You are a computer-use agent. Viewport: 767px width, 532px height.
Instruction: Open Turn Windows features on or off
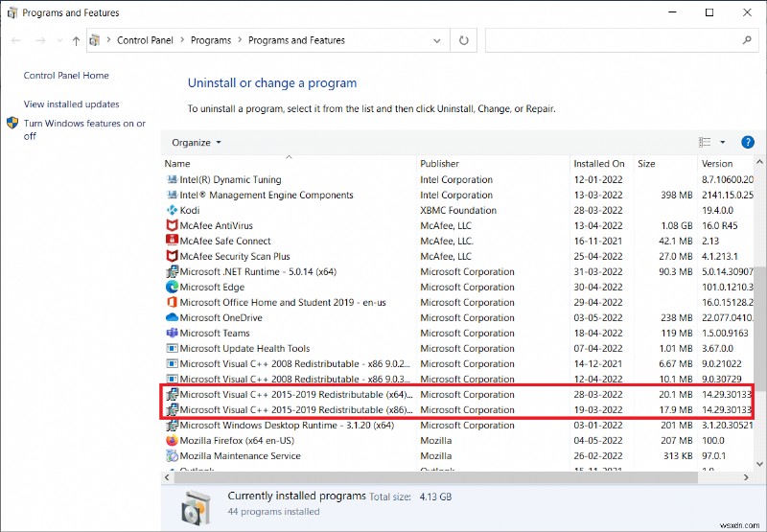click(84, 129)
